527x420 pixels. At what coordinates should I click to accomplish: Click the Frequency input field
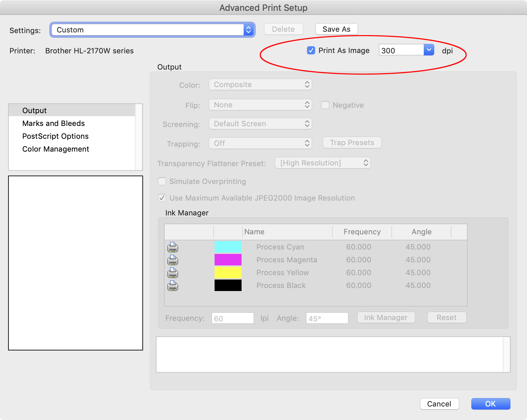coord(232,318)
